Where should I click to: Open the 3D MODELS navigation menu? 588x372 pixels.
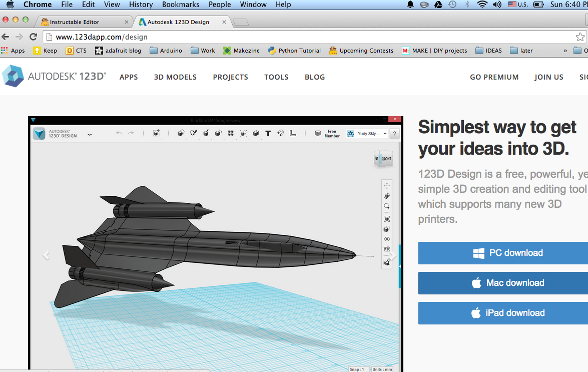(175, 77)
